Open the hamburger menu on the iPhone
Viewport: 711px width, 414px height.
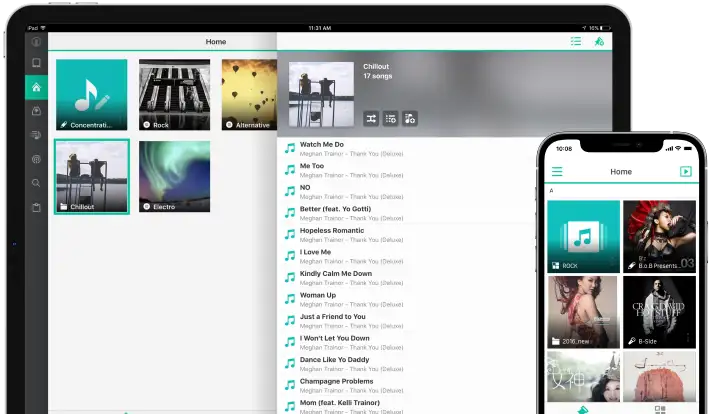pyautogui.click(x=557, y=171)
